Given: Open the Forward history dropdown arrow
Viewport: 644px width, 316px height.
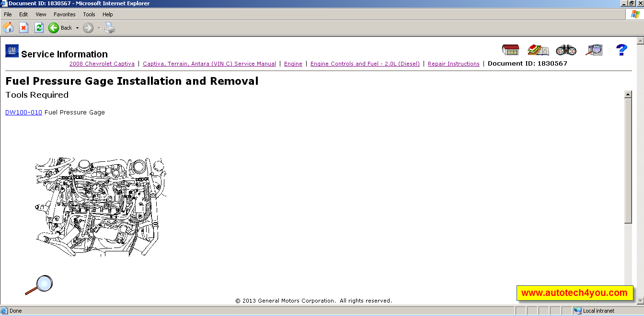Looking at the screenshot, I should pos(99,28).
